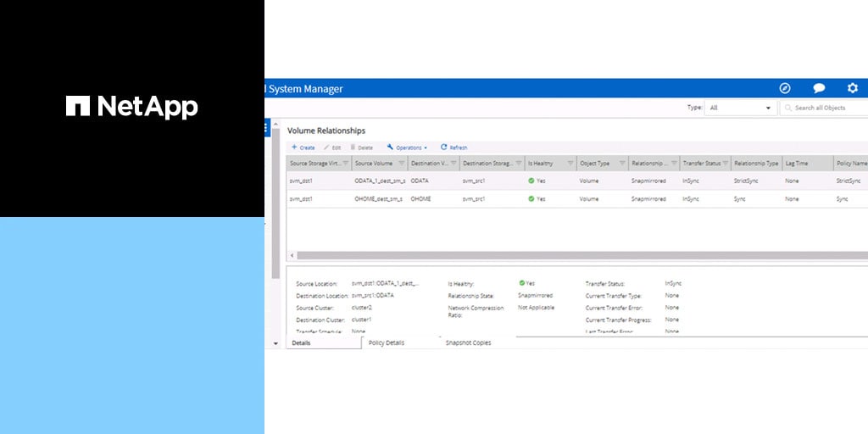Click the down arrow of left vertical scrollbar
This screenshot has height=434, width=868.
[x=275, y=343]
